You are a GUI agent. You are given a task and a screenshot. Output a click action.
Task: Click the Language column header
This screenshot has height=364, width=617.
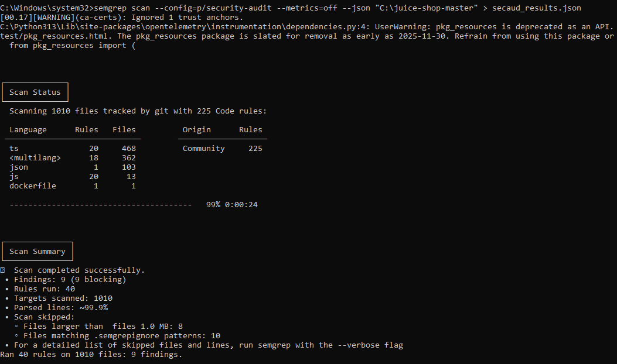tap(28, 130)
